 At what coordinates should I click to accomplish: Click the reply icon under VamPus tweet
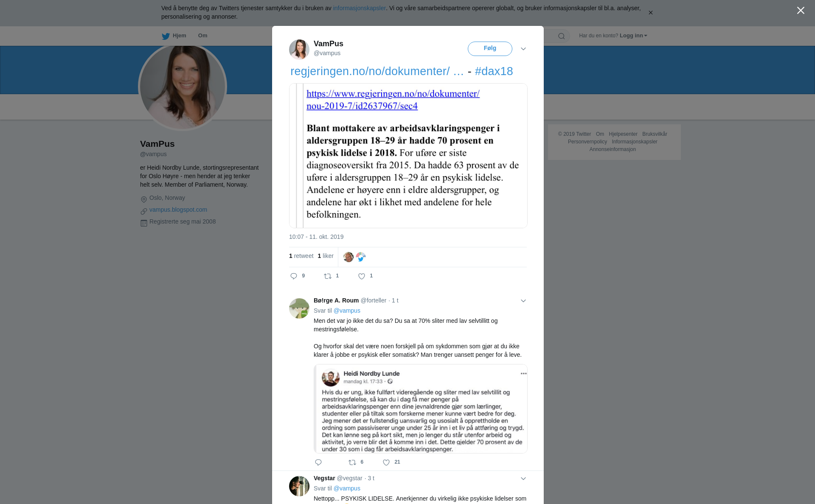294,276
